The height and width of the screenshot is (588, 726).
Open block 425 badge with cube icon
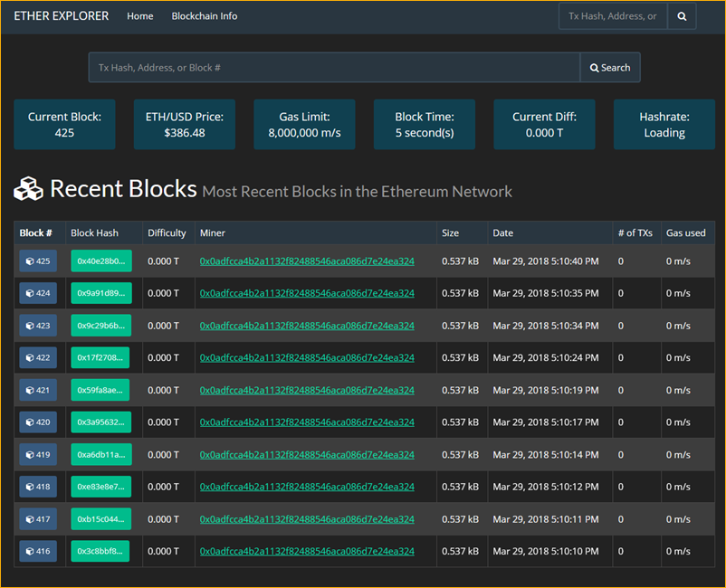coord(38,261)
